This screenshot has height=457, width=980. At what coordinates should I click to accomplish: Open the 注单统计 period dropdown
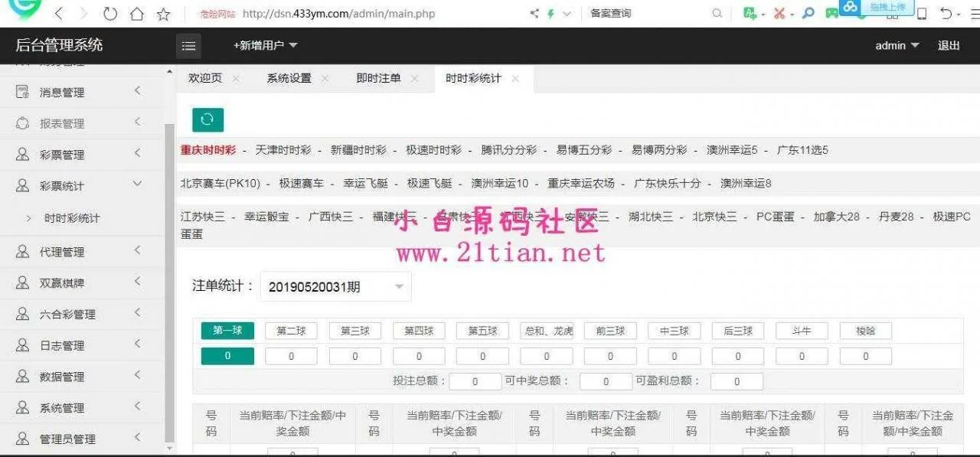click(x=335, y=287)
